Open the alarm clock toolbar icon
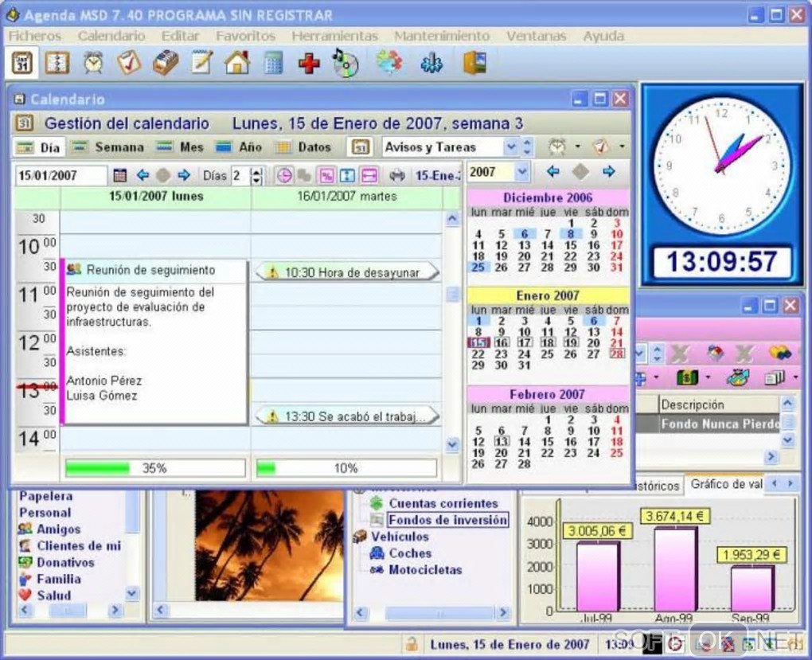 point(93,63)
